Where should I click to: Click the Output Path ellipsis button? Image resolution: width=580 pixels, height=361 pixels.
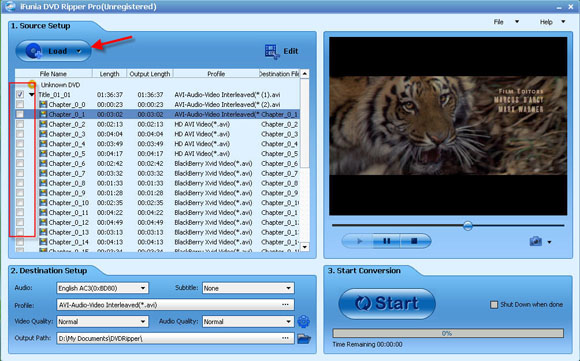285,338
